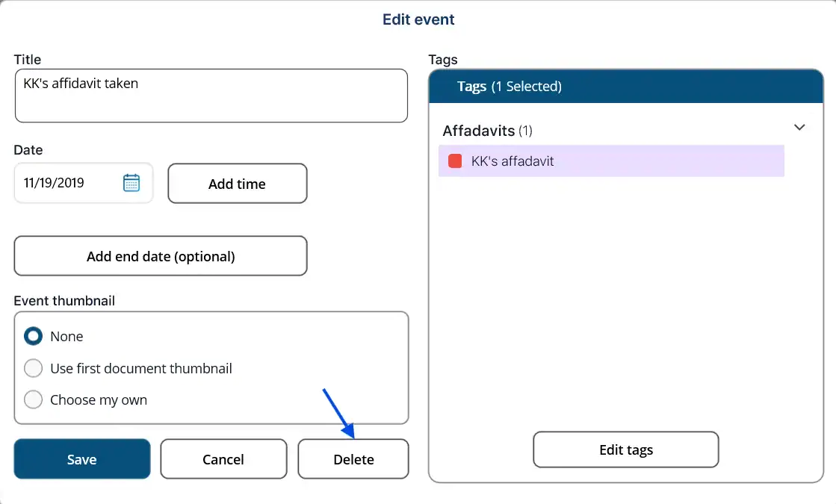The width and height of the screenshot is (836, 504).
Task: Click the Add time button
Action: (x=237, y=184)
